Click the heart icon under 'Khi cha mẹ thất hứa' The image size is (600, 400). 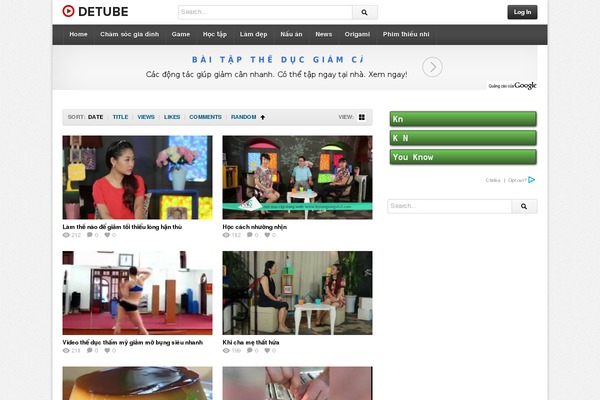click(267, 351)
